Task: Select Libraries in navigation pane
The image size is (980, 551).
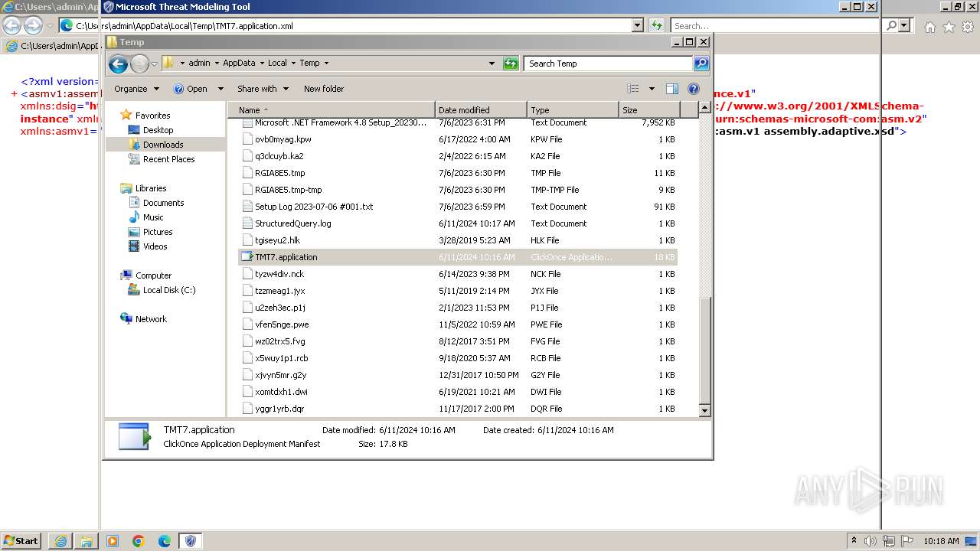Action: coord(151,188)
